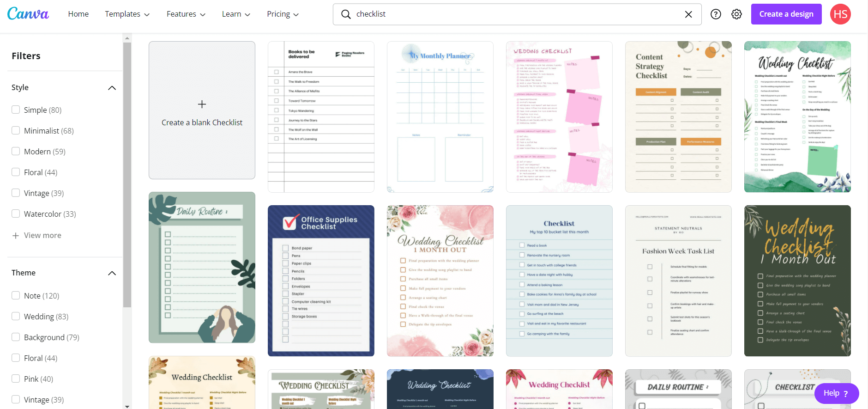868x409 pixels.
Task: Collapse the Style filter section
Action: [x=112, y=88]
